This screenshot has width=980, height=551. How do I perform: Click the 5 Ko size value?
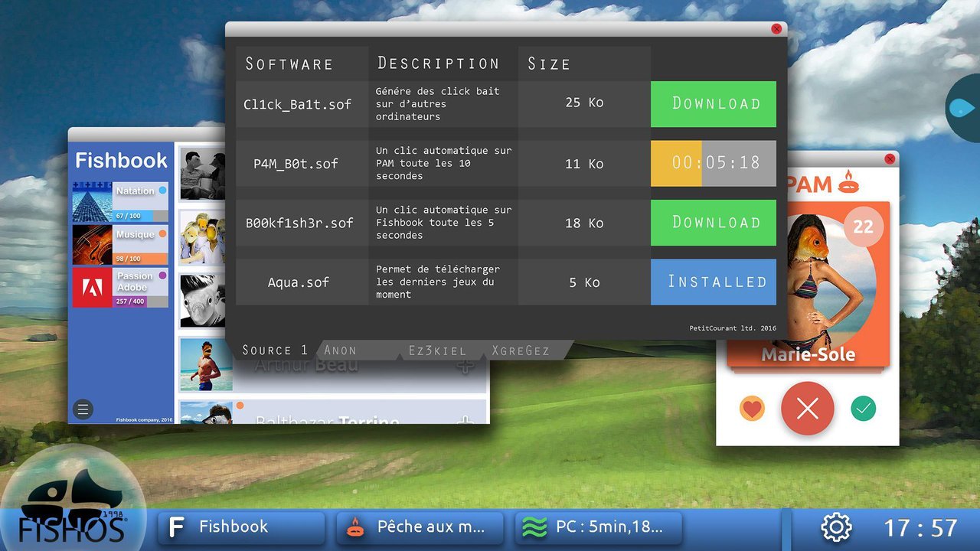click(x=584, y=282)
